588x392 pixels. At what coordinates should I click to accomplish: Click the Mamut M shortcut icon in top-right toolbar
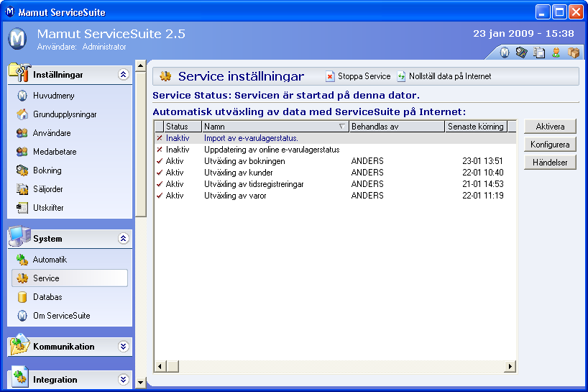coord(505,53)
